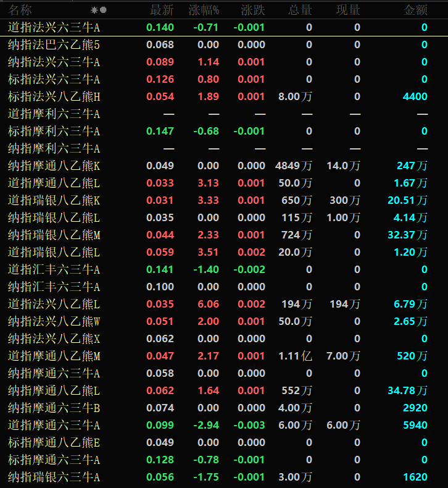Select row 纳指法巴六乙熊5
This screenshot has width=448, height=488.
[224, 45]
